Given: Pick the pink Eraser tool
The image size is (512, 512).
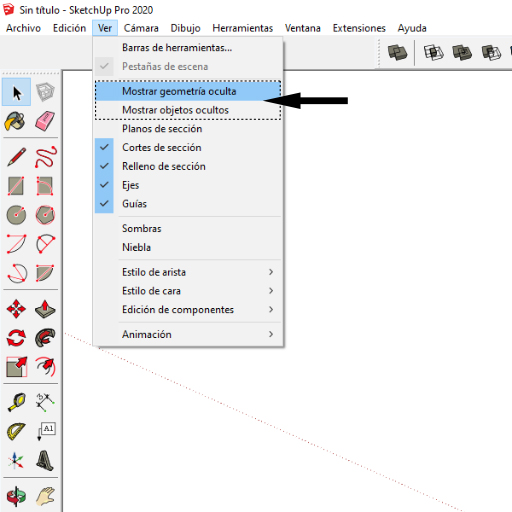Looking at the screenshot, I should pyautogui.click(x=45, y=121).
